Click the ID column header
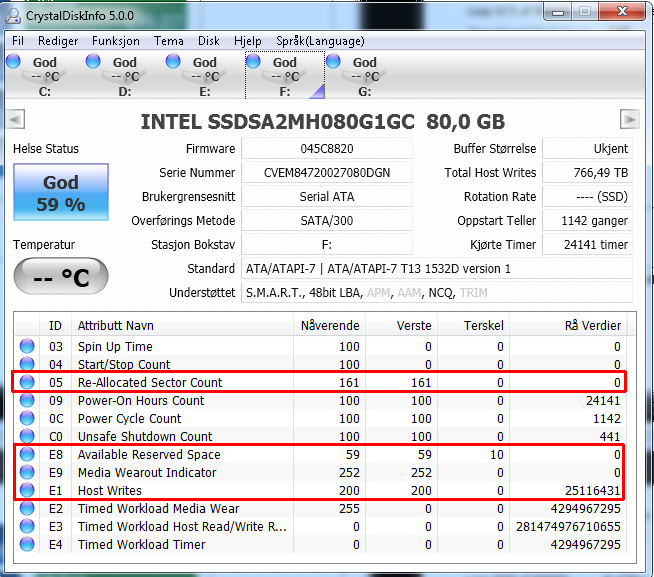This screenshot has height=577, width=654. [x=55, y=325]
